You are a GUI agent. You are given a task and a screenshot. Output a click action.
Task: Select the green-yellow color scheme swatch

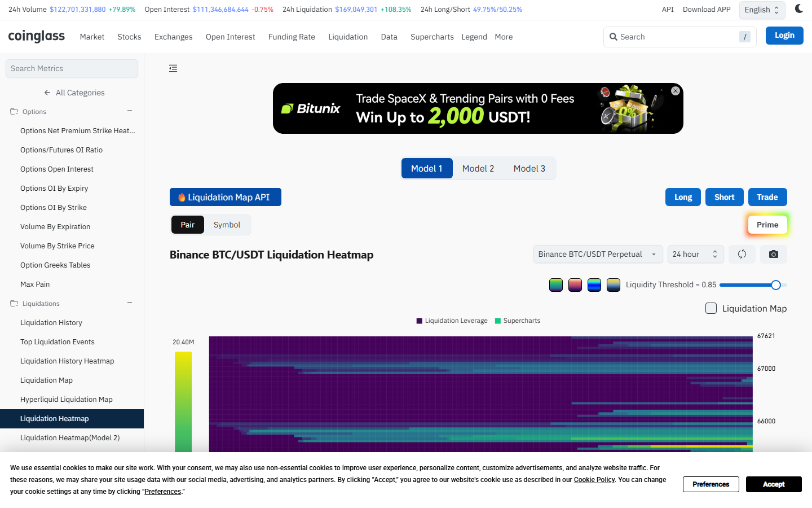(556, 285)
